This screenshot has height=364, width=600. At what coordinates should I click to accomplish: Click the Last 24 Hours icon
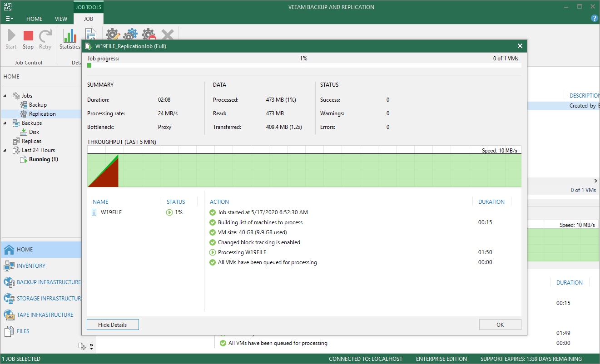[x=16, y=150]
